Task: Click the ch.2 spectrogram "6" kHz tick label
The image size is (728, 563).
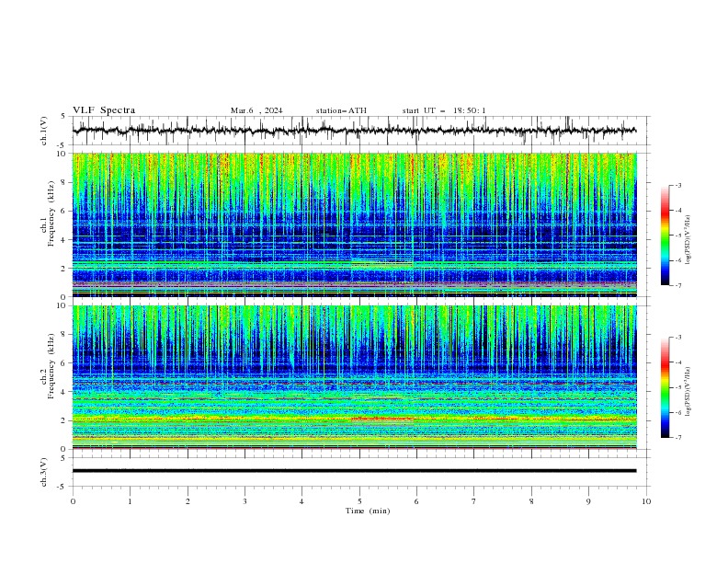Action: click(64, 363)
